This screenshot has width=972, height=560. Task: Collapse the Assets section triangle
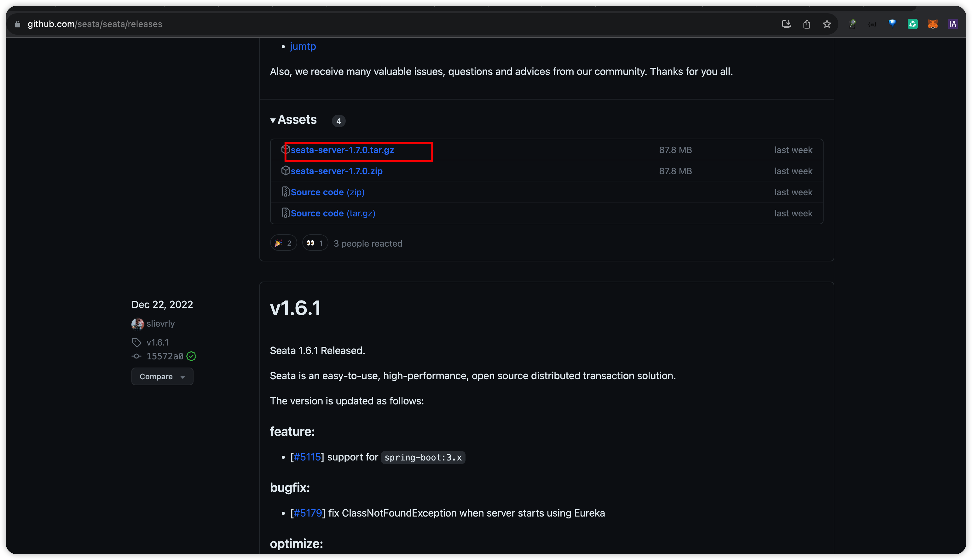[273, 120]
